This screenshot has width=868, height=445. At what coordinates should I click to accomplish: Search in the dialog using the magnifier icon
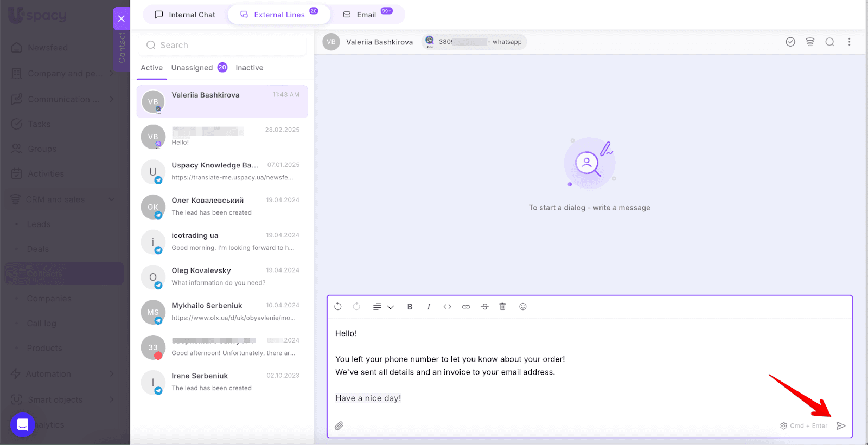[829, 42]
